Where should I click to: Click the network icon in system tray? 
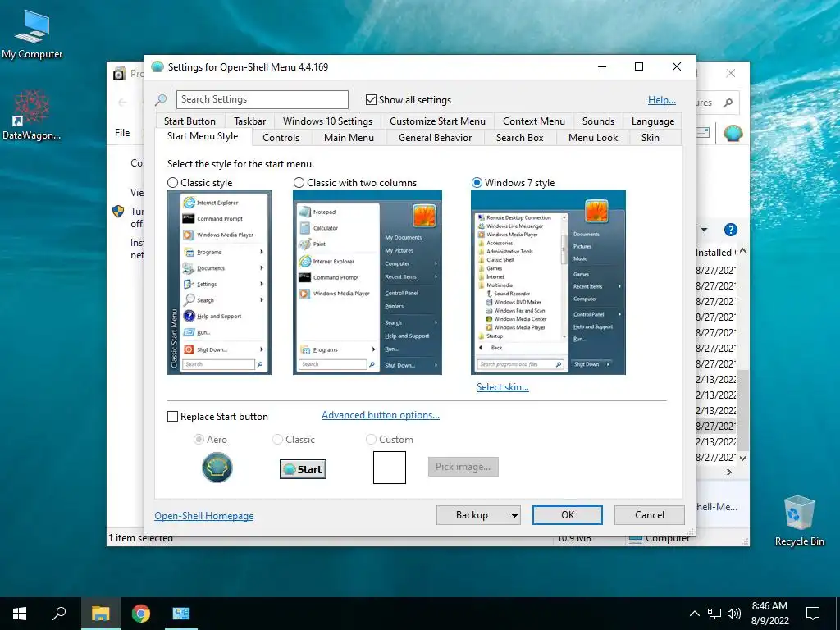(x=714, y=614)
